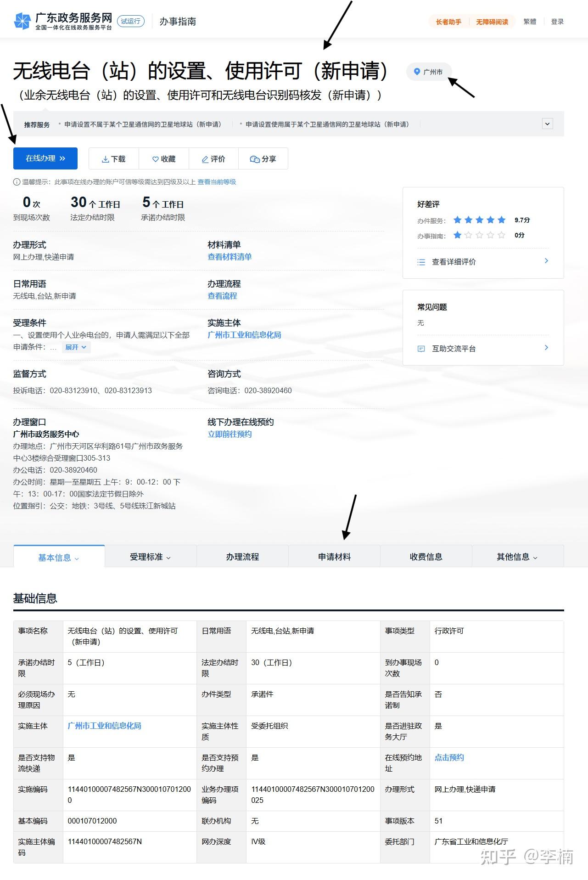Click the 投诉电话 numbers text
The width and height of the screenshot is (588, 880).
(x=83, y=390)
